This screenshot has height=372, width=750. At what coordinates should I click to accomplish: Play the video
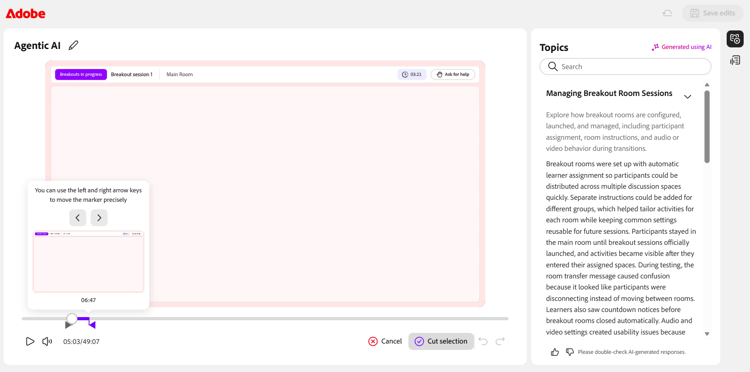30,341
